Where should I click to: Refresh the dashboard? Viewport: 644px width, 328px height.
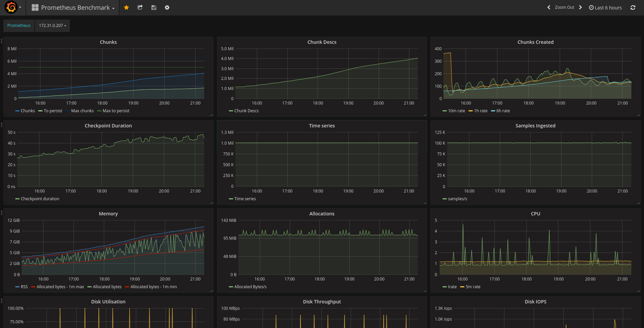pyautogui.click(x=633, y=7)
